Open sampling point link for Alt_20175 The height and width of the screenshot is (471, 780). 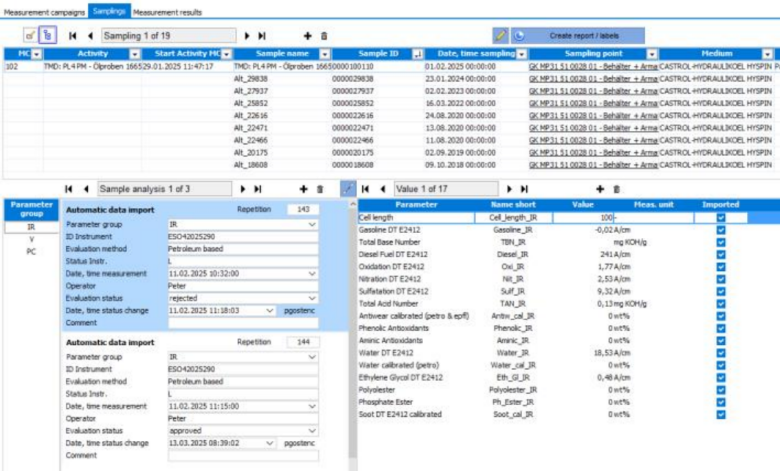click(593, 153)
